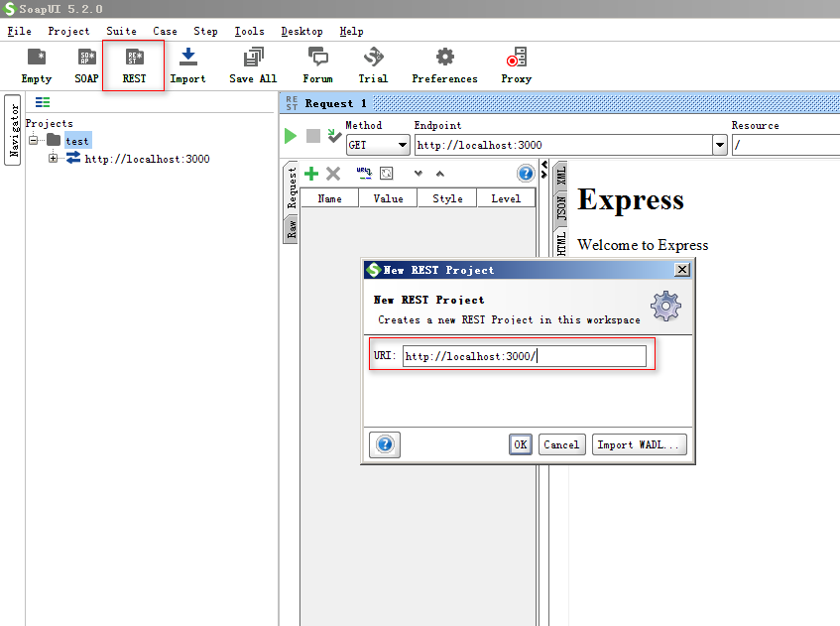Click the Trial toolbar icon
Screen dimensions: 840x626
pyautogui.click(x=373, y=65)
